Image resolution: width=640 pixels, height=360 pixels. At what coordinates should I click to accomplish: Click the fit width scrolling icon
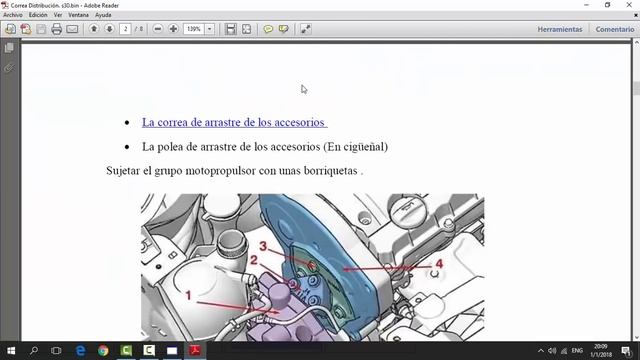coord(231,29)
